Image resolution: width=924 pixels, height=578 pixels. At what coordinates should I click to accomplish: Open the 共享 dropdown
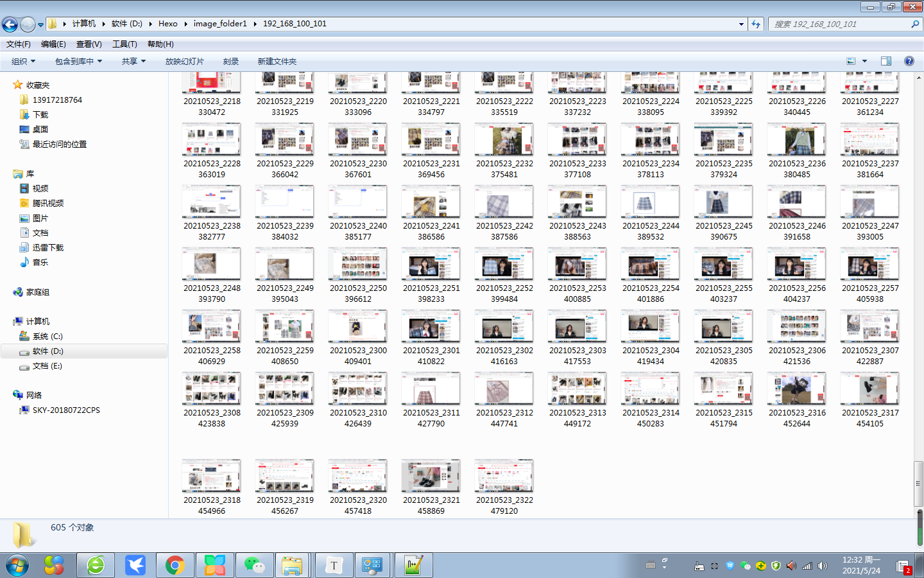[134, 62]
